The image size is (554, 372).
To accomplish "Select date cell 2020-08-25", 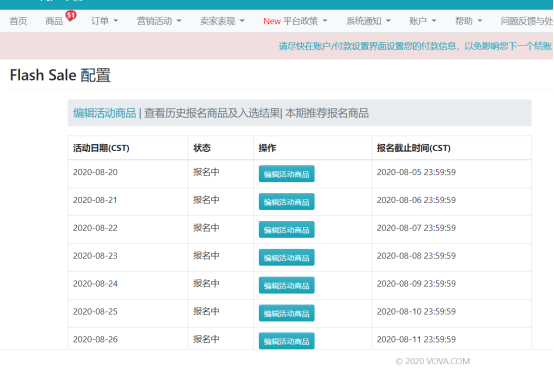I will pos(95,312).
